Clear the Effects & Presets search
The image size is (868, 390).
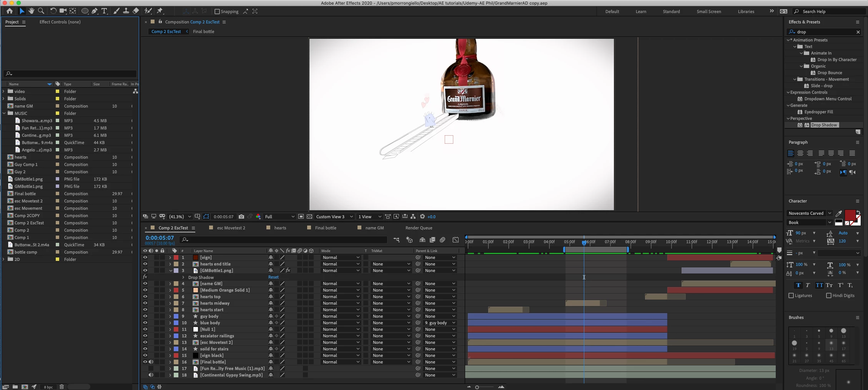[858, 32]
